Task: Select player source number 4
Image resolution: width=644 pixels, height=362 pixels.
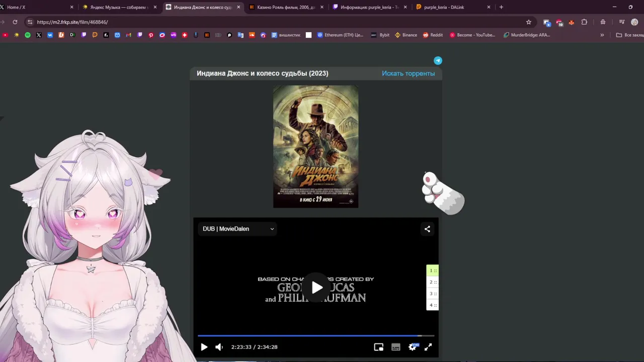Action: coord(433,305)
